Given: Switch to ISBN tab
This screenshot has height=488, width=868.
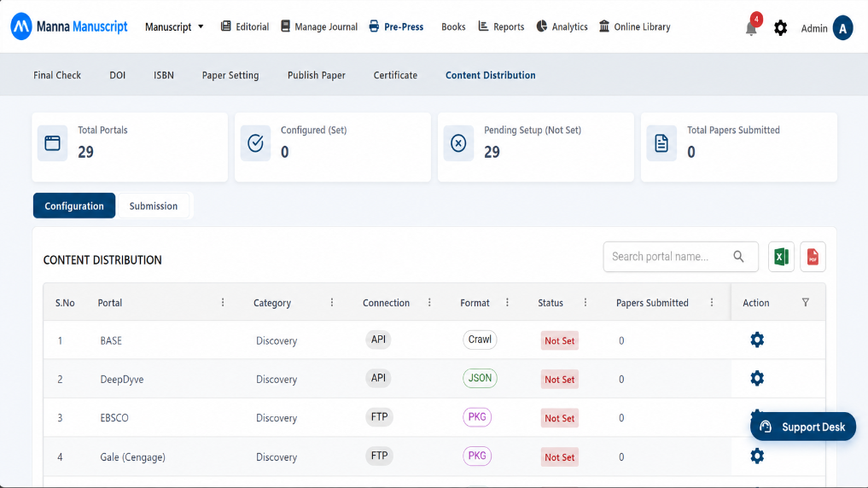Looking at the screenshot, I should click(x=164, y=75).
